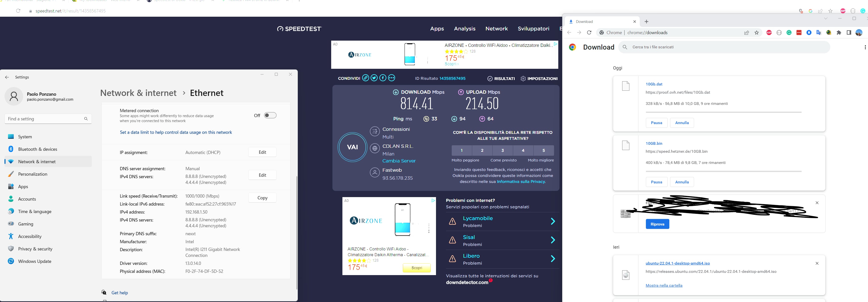The width and height of the screenshot is (868, 302).
Task: Click Network & internet breadcrumb in Settings
Action: tap(138, 93)
